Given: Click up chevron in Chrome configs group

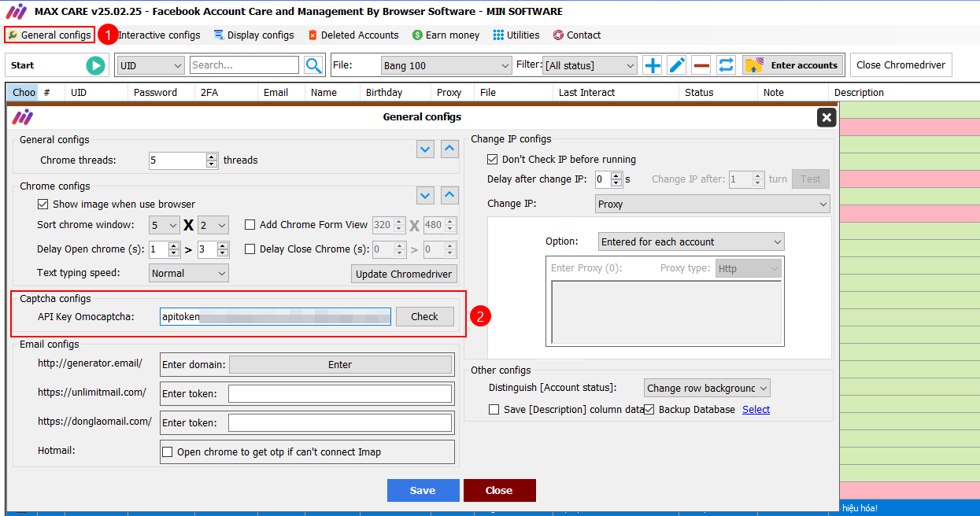Looking at the screenshot, I should [449, 195].
